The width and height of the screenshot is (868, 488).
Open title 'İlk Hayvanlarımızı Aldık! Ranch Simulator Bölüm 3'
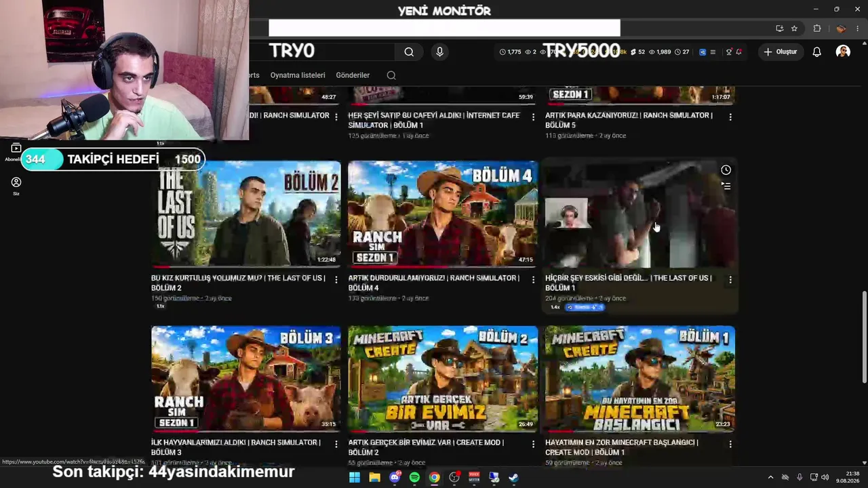[x=236, y=447]
